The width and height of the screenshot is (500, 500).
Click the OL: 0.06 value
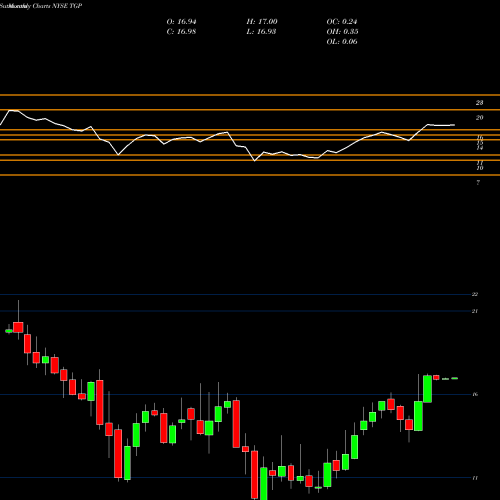point(342,42)
